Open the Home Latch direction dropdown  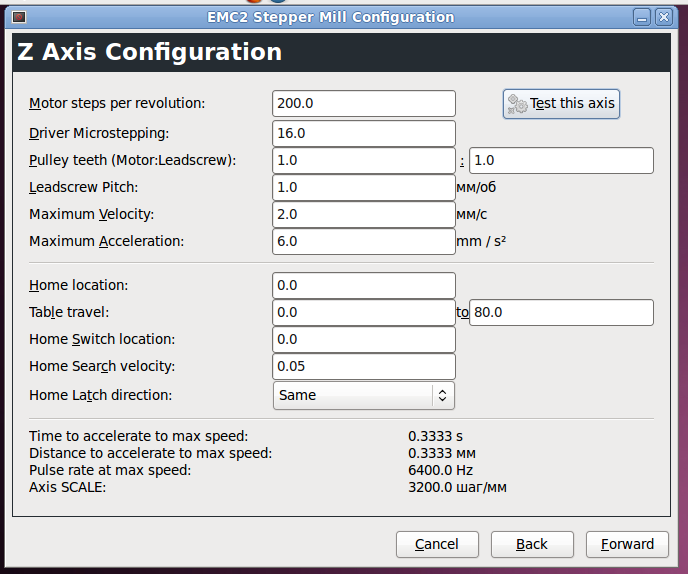[364, 395]
